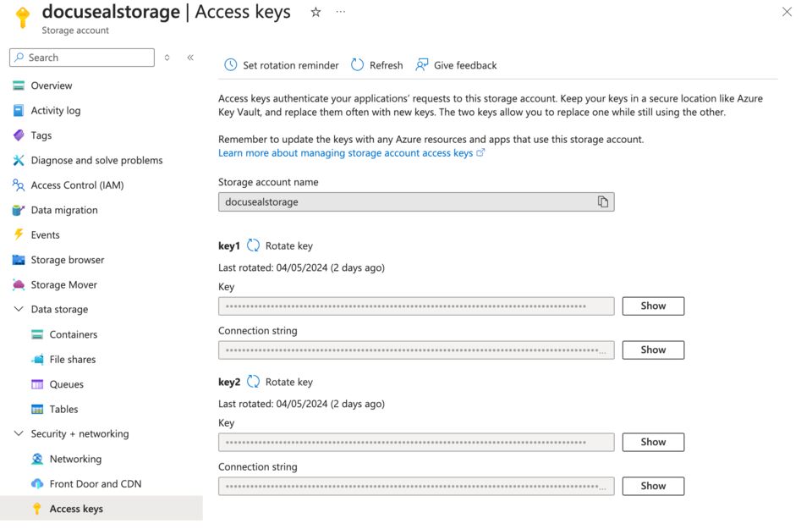Click the Overview icon in sidebar
This screenshot has height=529, width=812.
coord(18,85)
